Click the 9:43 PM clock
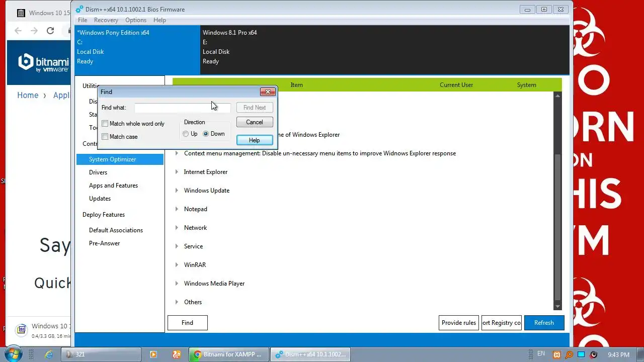Viewport: 644px width, 362px height. tap(618, 355)
